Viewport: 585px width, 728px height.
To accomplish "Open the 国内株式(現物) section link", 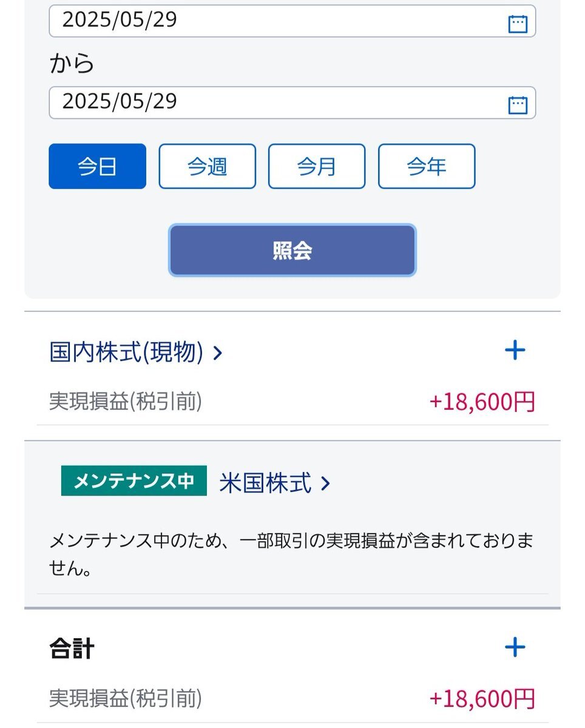I will tap(126, 352).
